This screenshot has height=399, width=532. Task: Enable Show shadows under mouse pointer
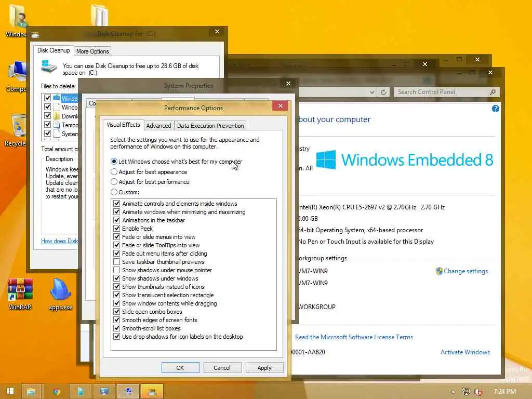[x=117, y=270]
